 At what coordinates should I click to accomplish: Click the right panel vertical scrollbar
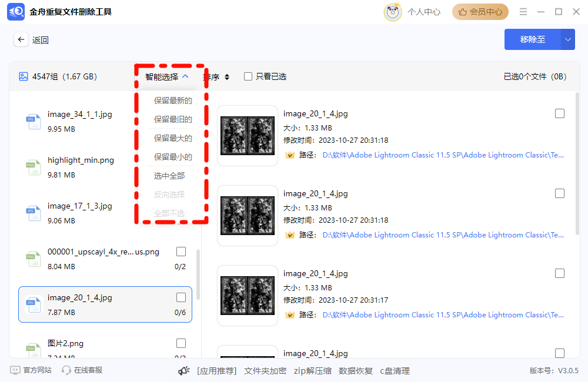click(x=577, y=164)
